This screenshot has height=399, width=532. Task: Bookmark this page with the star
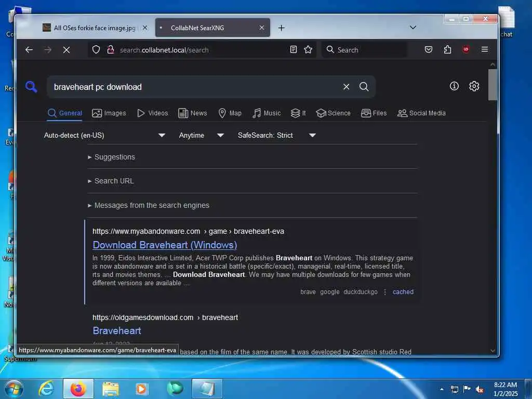308,50
